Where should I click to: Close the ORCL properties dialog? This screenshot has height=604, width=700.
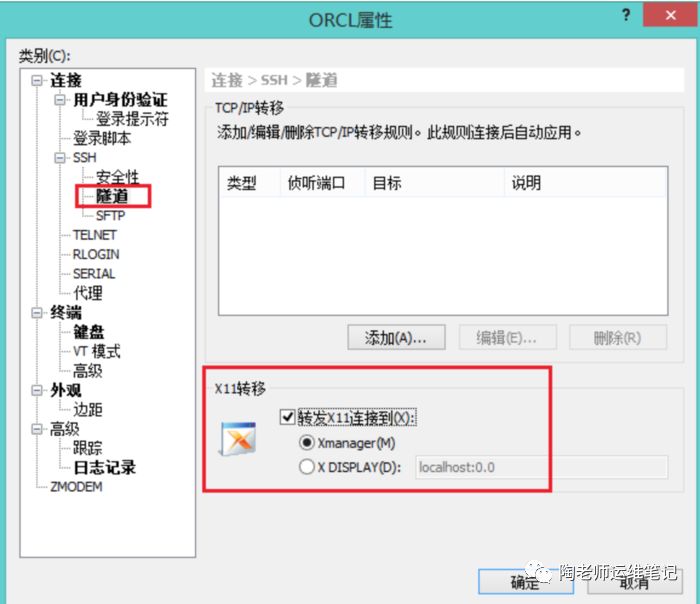point(670,15)
